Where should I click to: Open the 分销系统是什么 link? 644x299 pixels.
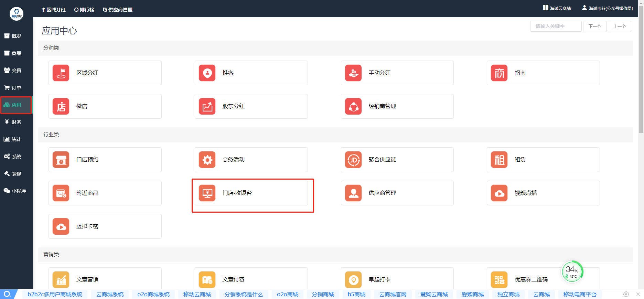244,294
